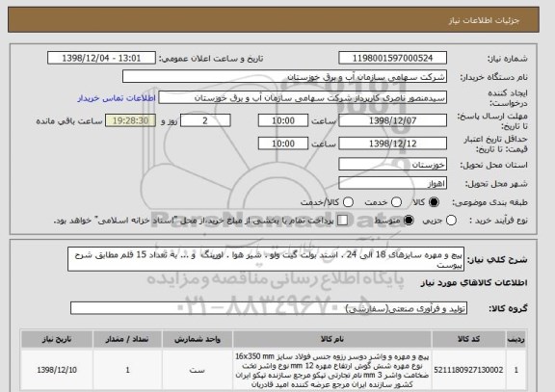Click the need date cell 1398/12/10

57,370
